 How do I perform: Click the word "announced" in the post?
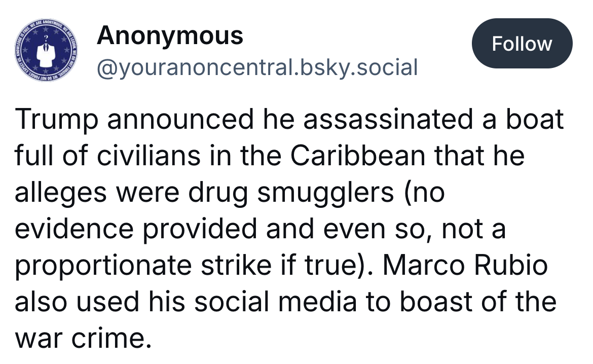tap(179, 120)
